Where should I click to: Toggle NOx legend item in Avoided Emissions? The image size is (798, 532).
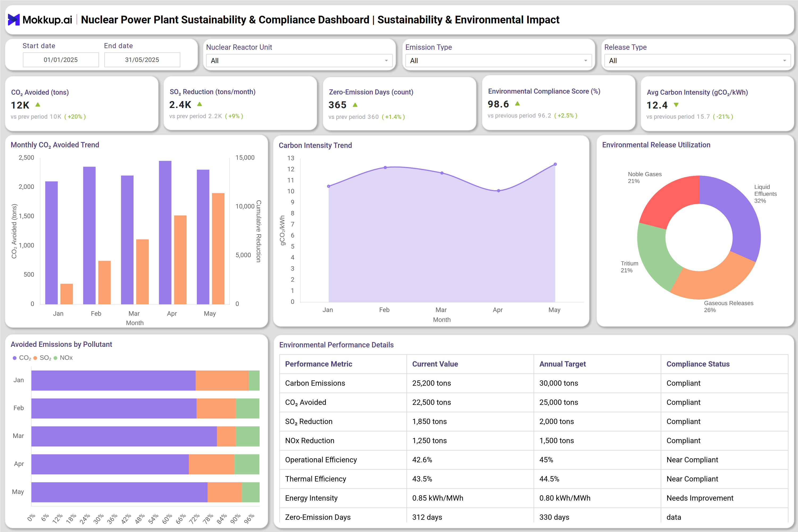[63, 358]
